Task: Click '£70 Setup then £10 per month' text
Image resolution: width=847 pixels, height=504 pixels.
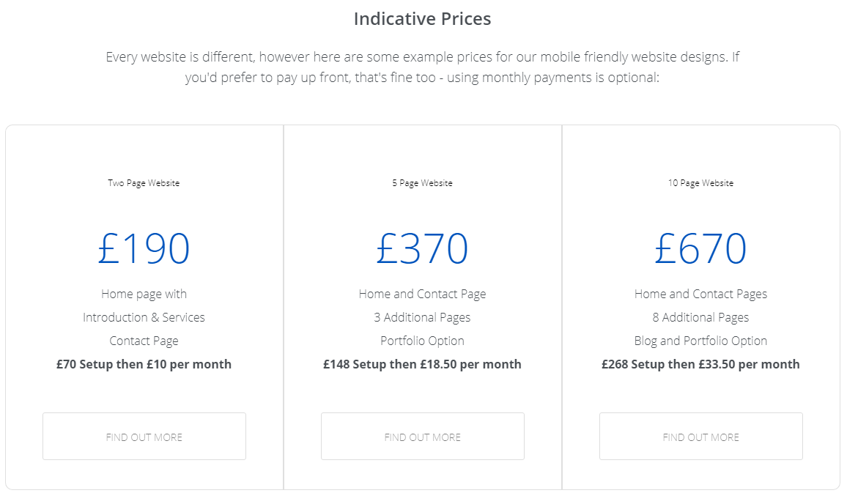Action: pos(144,364)
